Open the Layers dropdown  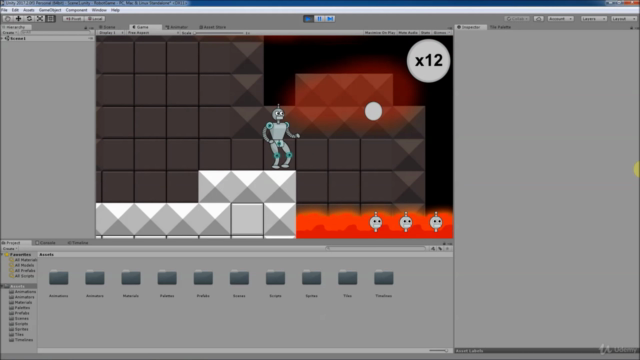593,19
